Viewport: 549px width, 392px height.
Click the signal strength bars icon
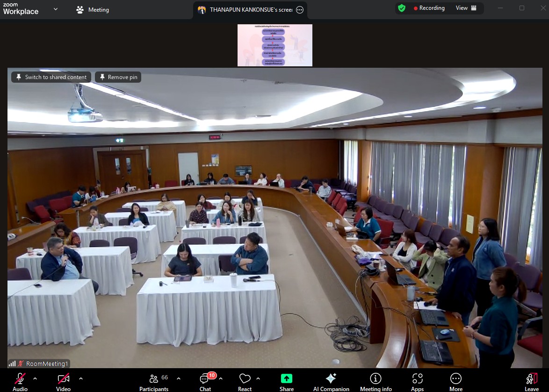12,363
